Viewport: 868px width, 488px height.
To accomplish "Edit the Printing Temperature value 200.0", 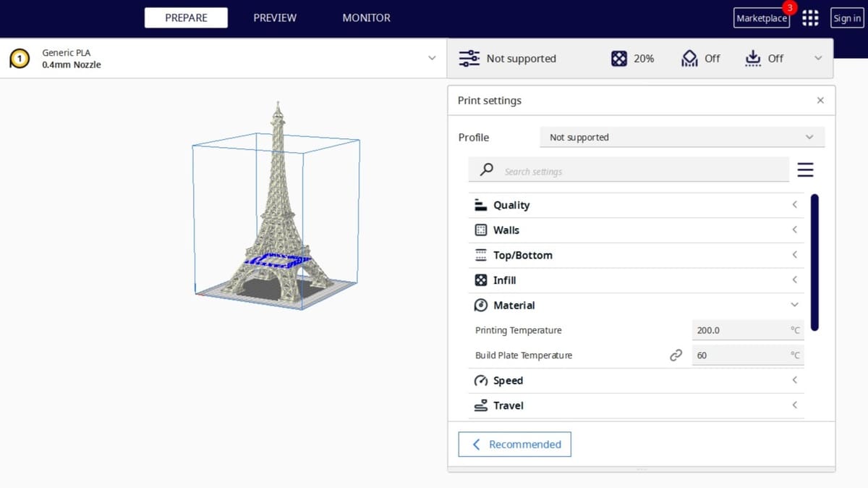I will tap(748, 330).
